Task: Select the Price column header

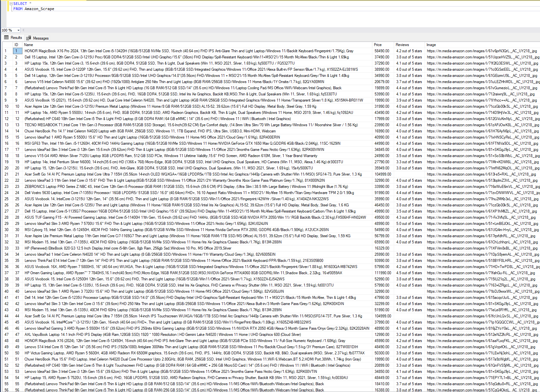Action: click(x=383, y=45)
